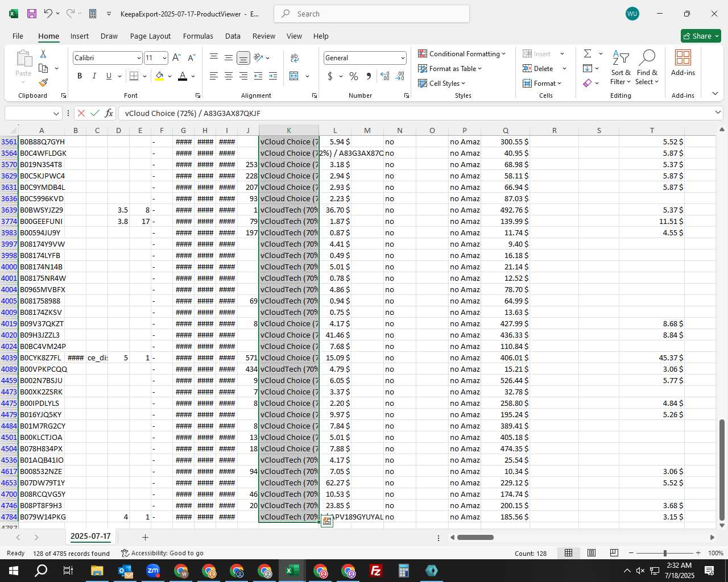Open the File menu tab
This screenshot has width=728, height=582.
pos(18,36)
